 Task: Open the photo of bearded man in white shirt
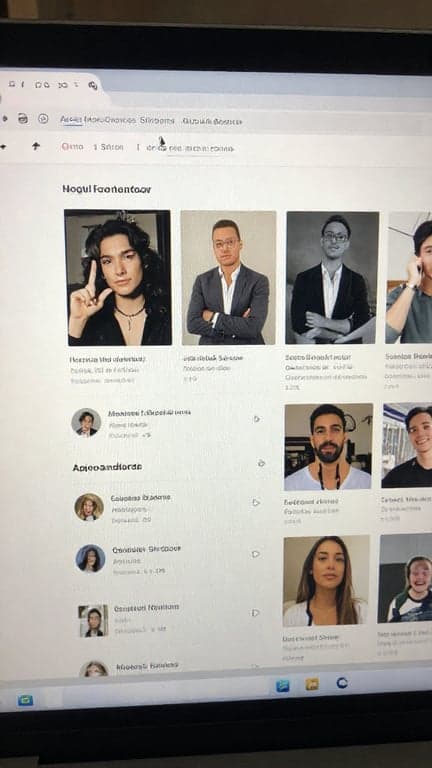(x=328, y=447)
